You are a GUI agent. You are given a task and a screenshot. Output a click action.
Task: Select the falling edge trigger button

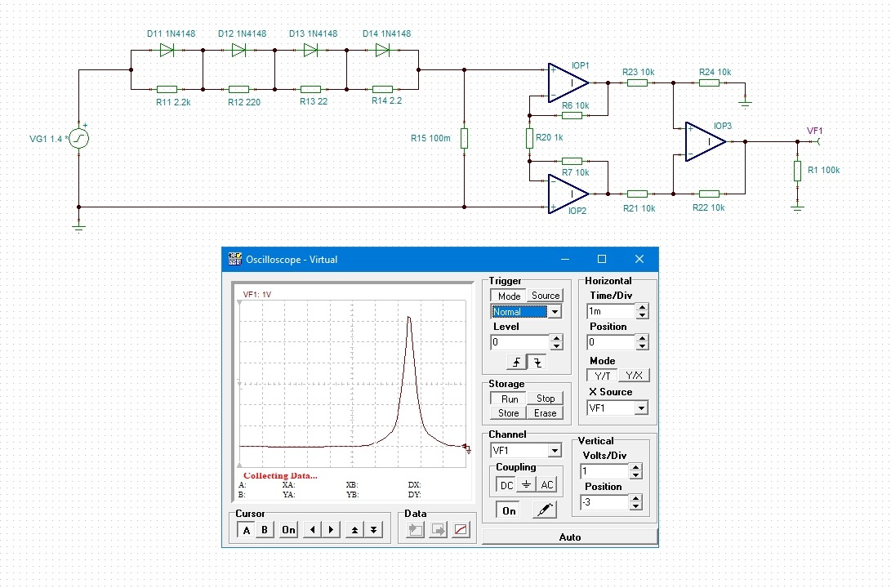pos(537,362)
